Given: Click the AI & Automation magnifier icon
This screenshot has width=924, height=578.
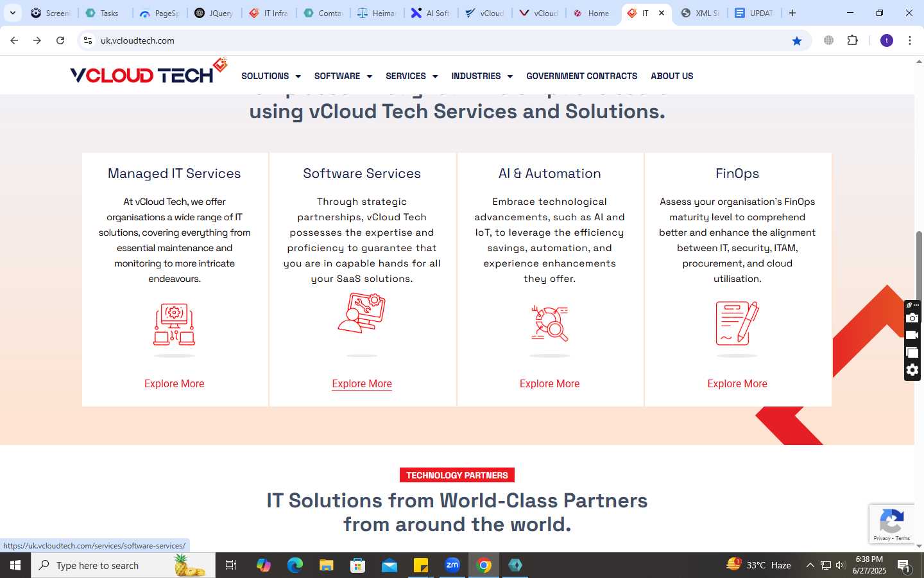Looking at the screenshot, I should click(x=550, y=323).
